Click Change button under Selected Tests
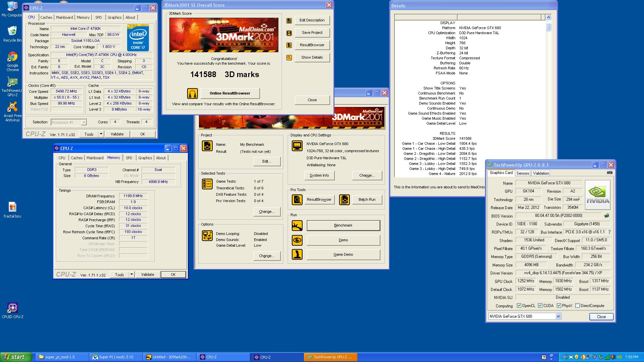 [x=267, y=212]
